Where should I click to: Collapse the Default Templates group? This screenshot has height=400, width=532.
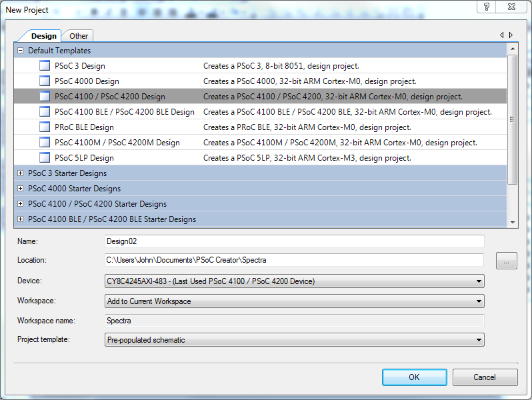point(21,50)
